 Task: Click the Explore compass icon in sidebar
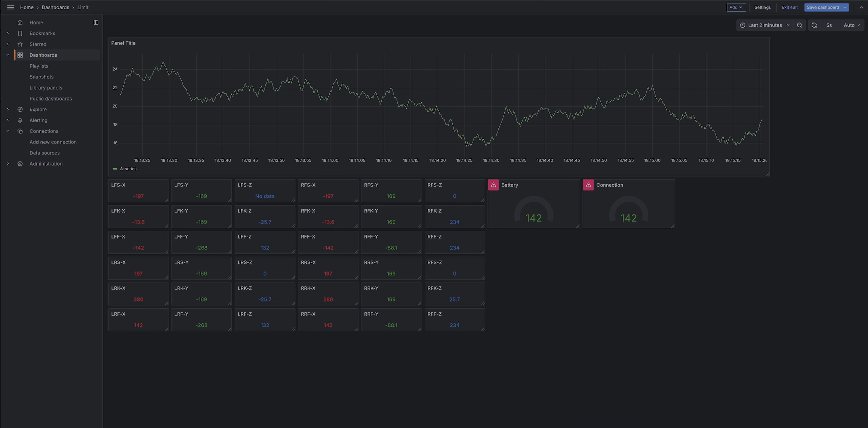click(x=20, y=110)
